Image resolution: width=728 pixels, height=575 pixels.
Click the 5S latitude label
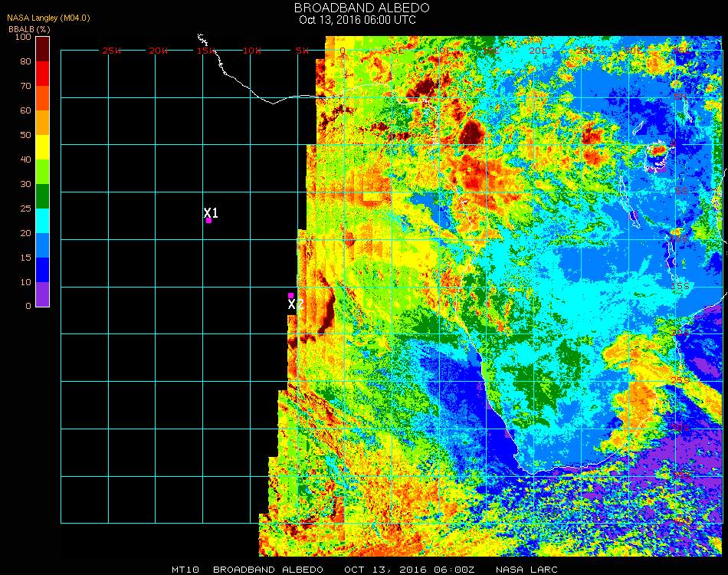[x=681, y=192]
